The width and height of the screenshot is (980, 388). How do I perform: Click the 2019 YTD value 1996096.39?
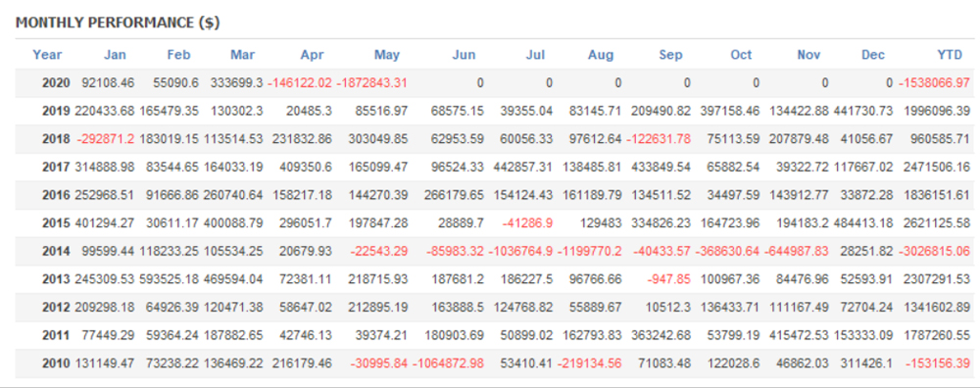pyautogui.click(x=937, y=112)
